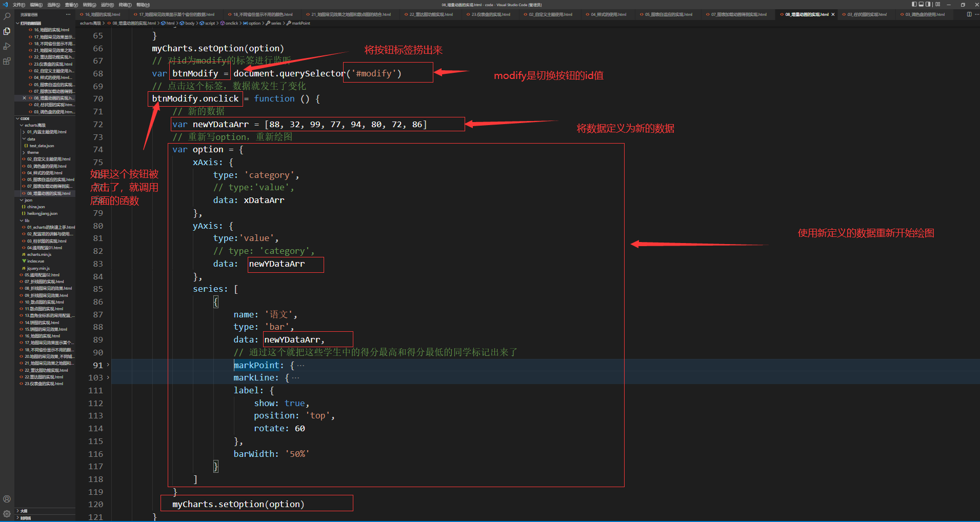Click 'rotate: 60' on code line 114
Viewport: 980px width, 522px height.
pos(279,429)
